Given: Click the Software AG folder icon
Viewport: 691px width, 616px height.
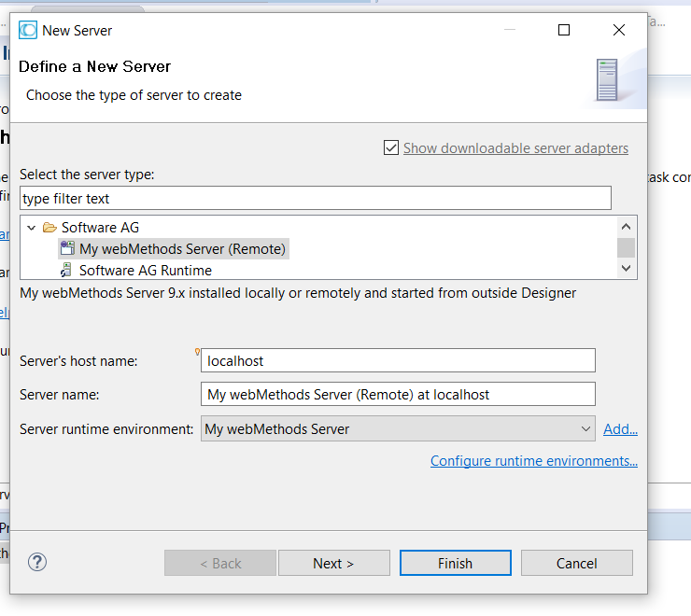Looking at the screenshot, I should click(x=49, y=228).
